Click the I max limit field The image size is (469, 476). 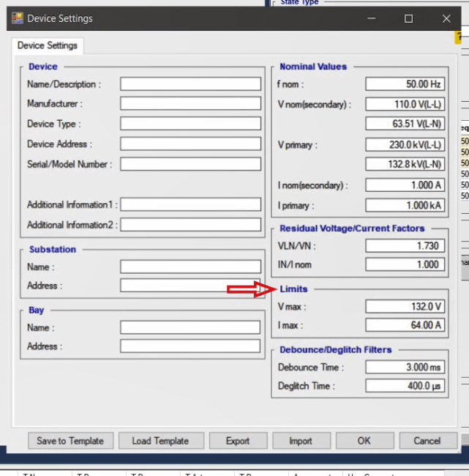pyautogui.click(x=405, y=325)
